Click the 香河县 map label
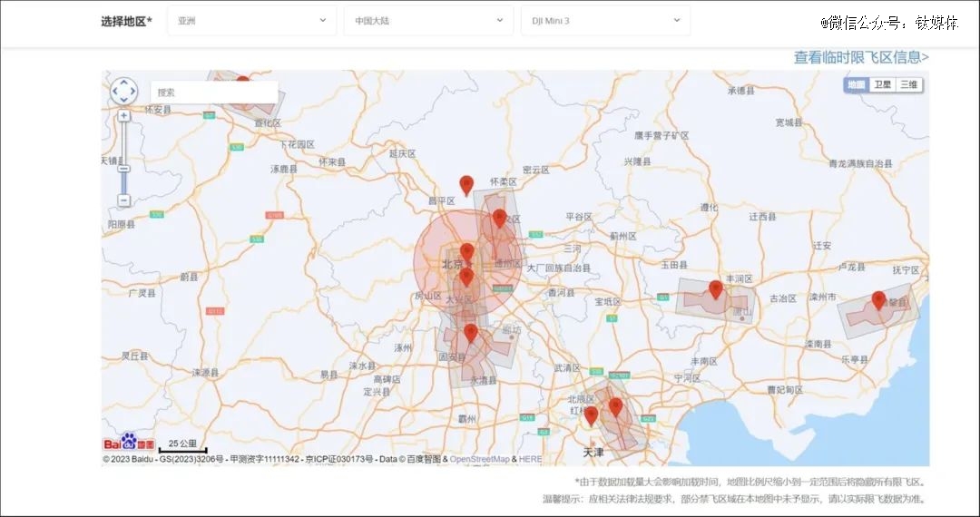This screenshot has width=980, height=517. point(562,292)
